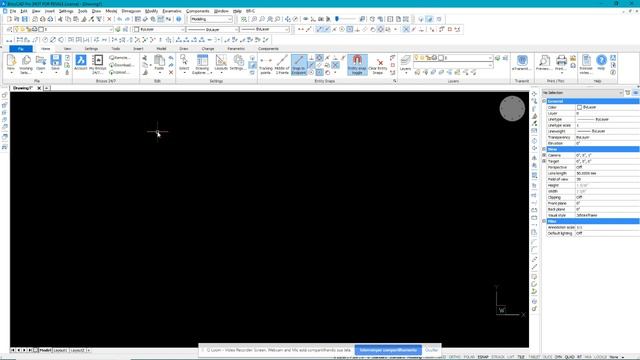This screenshot has height=360, width=640.
Task: Open the Account ribbon button
Action: [x=81, y=63]
